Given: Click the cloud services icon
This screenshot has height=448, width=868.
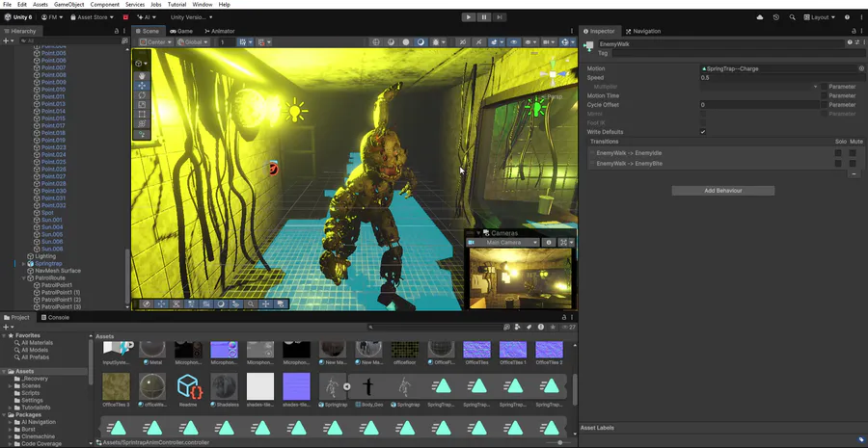Looking at the screenshot, I should (x=760, y=17).
